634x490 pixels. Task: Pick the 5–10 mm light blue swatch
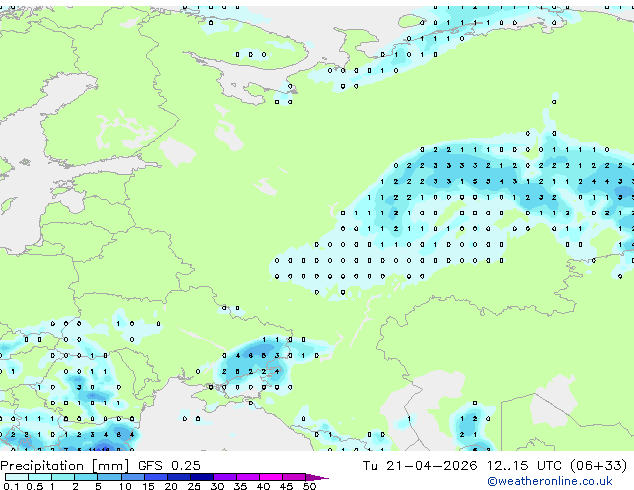tap(109, 477)
